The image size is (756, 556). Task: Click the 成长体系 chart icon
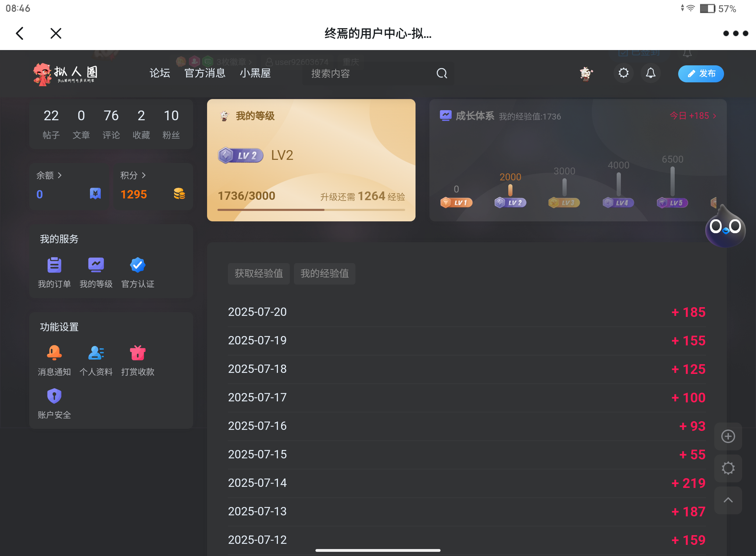pos(445,115)
